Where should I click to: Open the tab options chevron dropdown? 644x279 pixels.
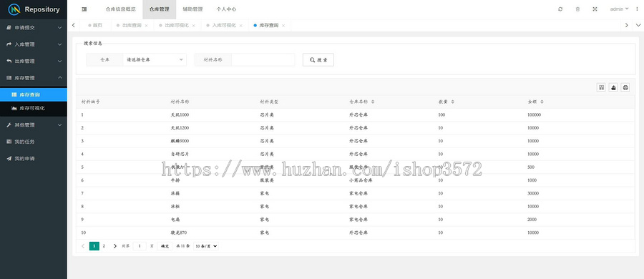pyautogui.click(x=638, y=26)
